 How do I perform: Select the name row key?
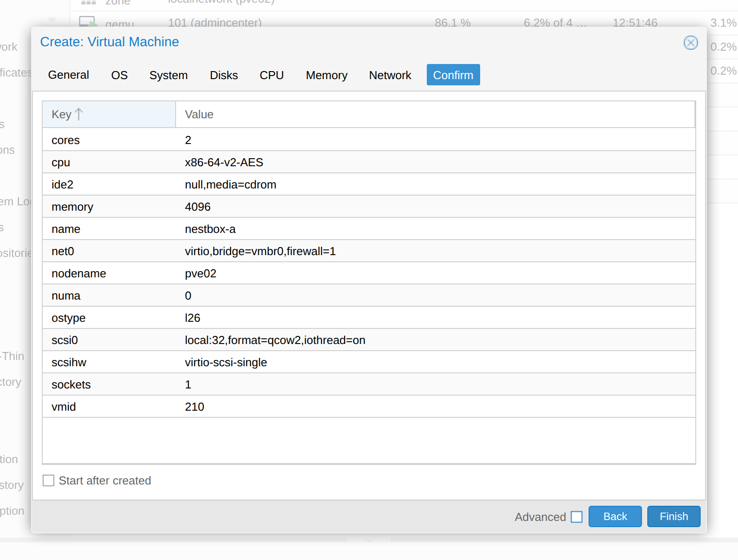pos(66,229)
